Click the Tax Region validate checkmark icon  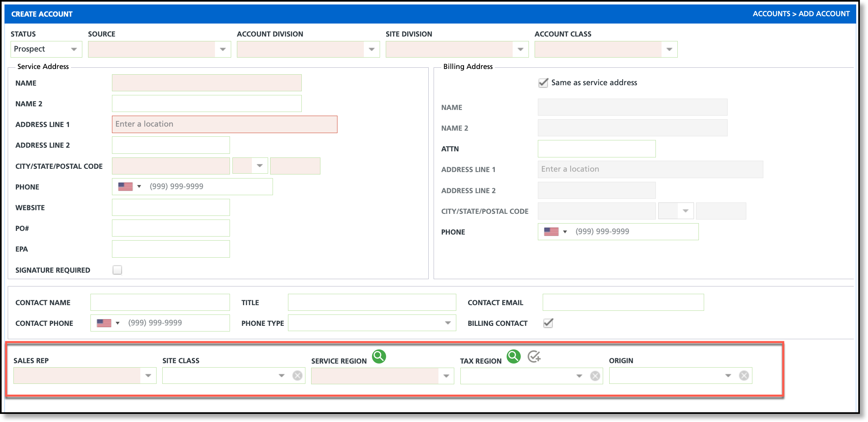534,357
